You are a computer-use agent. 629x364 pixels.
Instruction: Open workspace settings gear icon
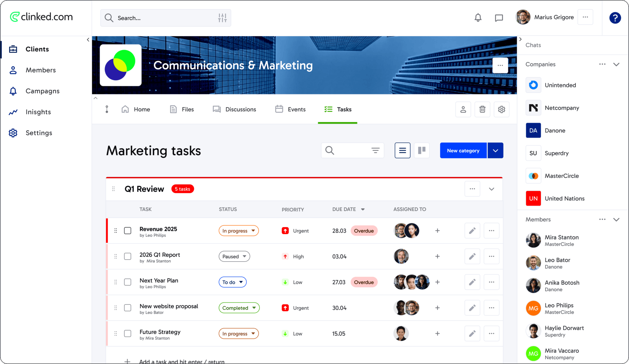point(501,109)
